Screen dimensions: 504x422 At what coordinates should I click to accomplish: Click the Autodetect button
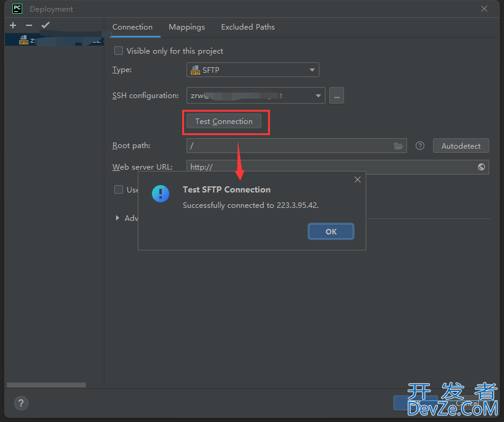click(x=461, y=146)
